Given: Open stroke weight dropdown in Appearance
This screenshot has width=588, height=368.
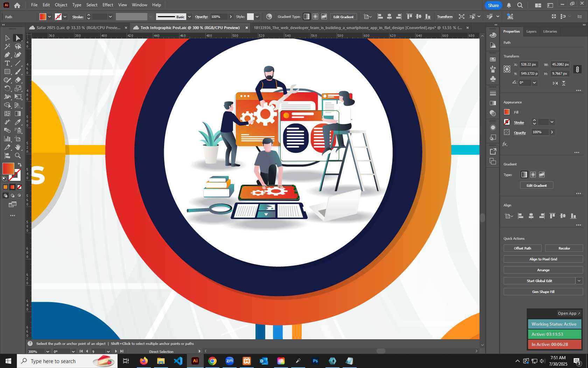Looking at the screenshot, I should [552, 122].
